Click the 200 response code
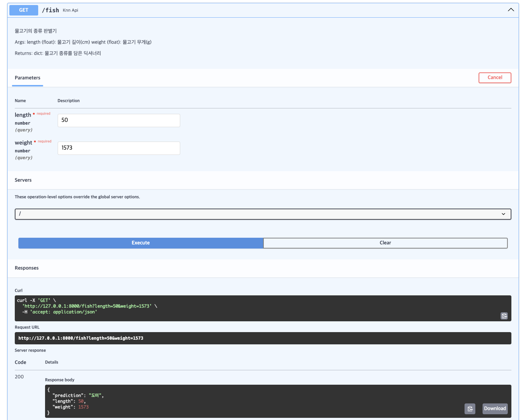 (x=19, y=377)
